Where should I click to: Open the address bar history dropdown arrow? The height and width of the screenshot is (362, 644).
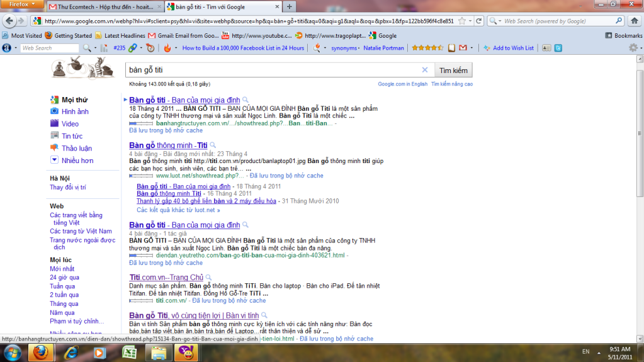pos(470,21)
